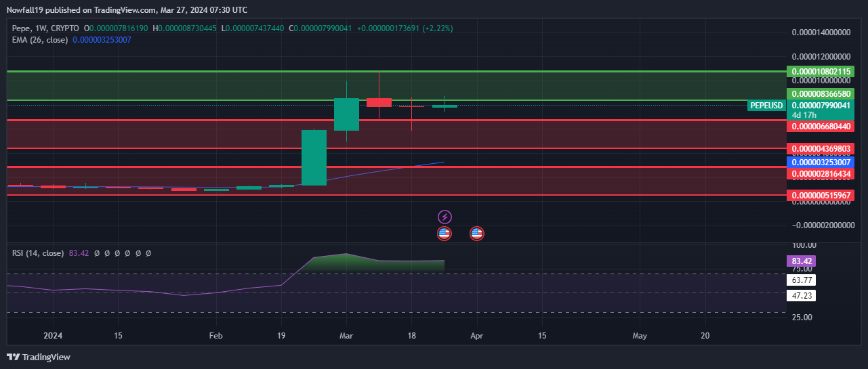Image resolution: width=868 pixels, height=369 pixels.
Task: Click the purple lightning event icon
Action: pyautogui.click(x=445, y=217)
